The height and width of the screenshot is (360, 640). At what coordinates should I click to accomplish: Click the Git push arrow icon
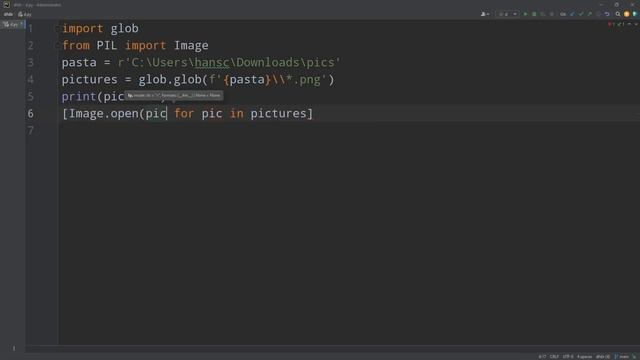589,14
